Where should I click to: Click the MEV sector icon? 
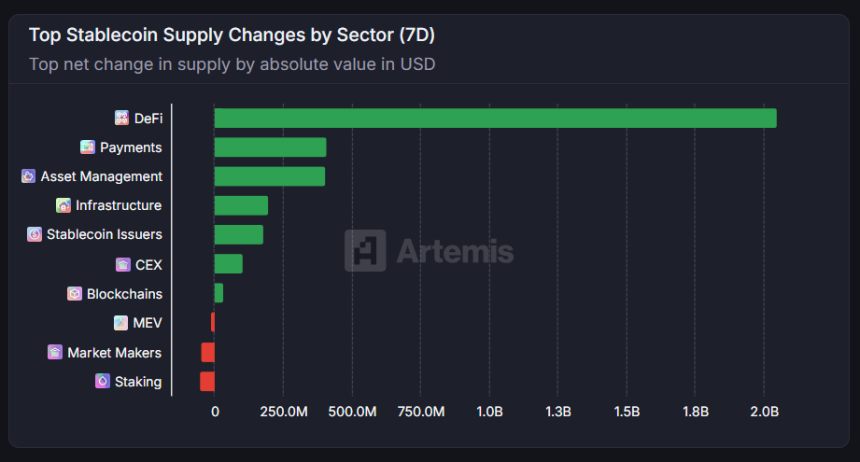coord(121,323)
